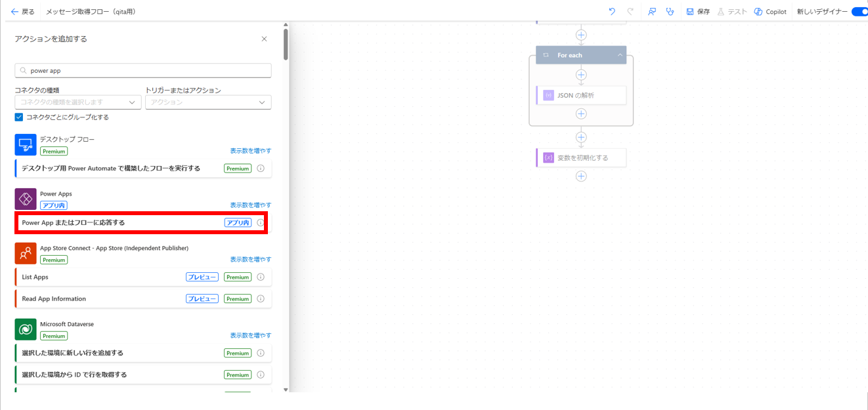Open the トリガーまたはアクション dropdown
The width and height of the screenshot is (868, 410).
click(208, 102)
